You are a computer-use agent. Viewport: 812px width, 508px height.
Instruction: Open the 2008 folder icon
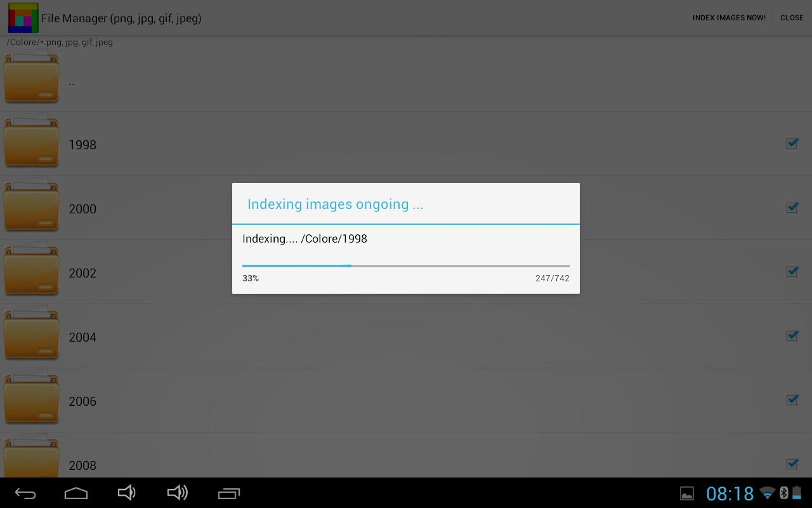(x=31, y=457)
